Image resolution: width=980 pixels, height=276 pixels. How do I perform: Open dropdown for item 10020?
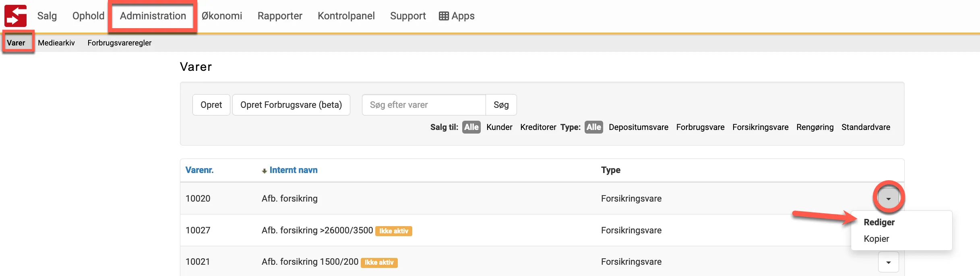(888, 198)
